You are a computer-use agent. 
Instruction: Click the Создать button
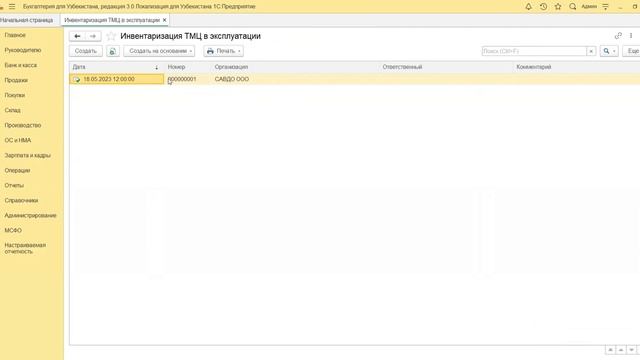click(x=86, y=51)
